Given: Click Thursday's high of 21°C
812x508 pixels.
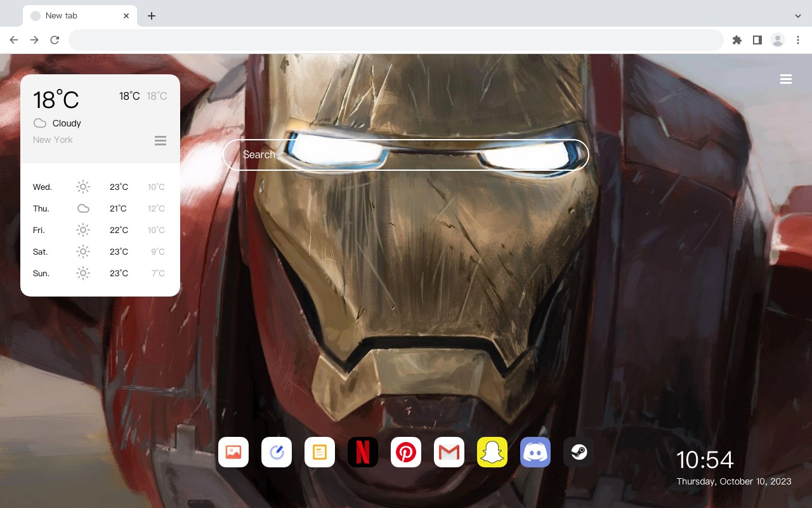Looking at the screenshot, I should pos(118,208).
